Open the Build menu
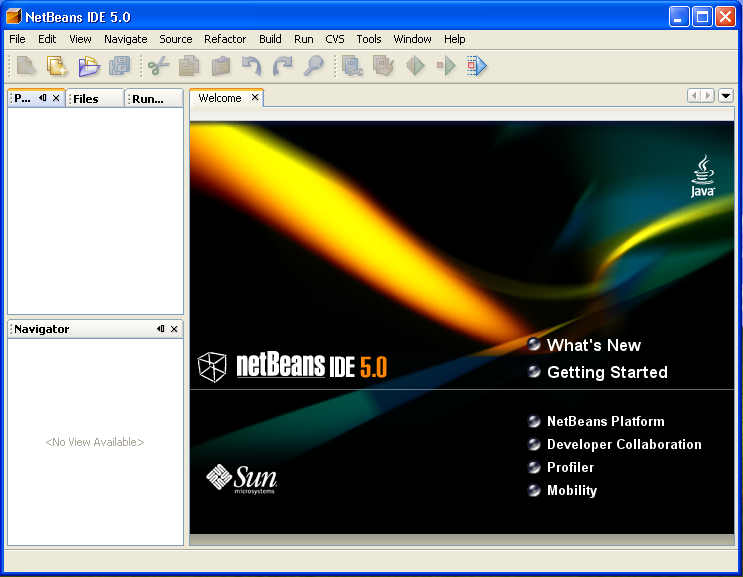The height and width of the screenshot is (577, 743). click(x=270, y=39)
